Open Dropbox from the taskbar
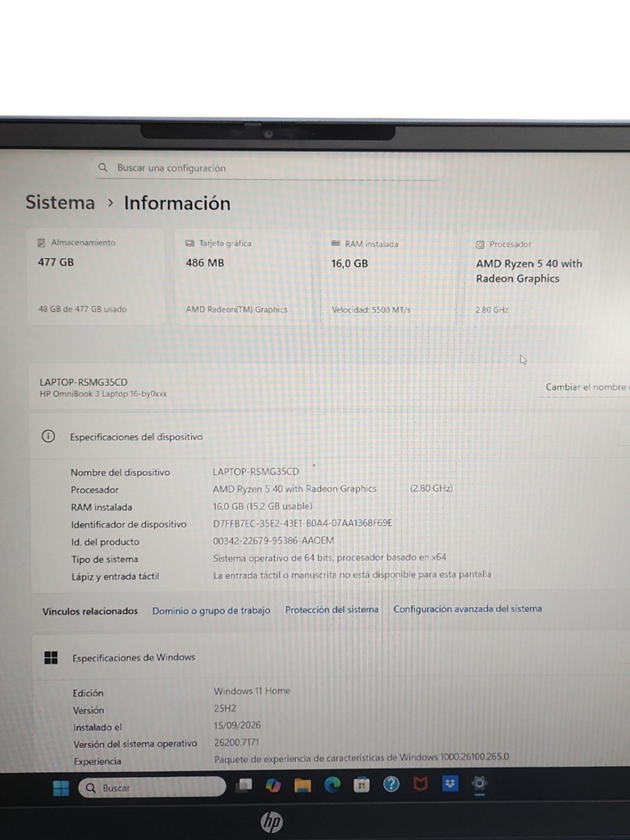Image resolution: width=630 pixels, height=840 pixels. coord(450,783)
